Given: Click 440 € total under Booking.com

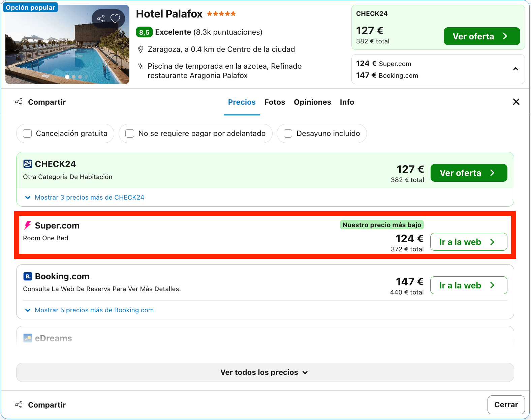Looking at the screenshot, I should (407, 292).
